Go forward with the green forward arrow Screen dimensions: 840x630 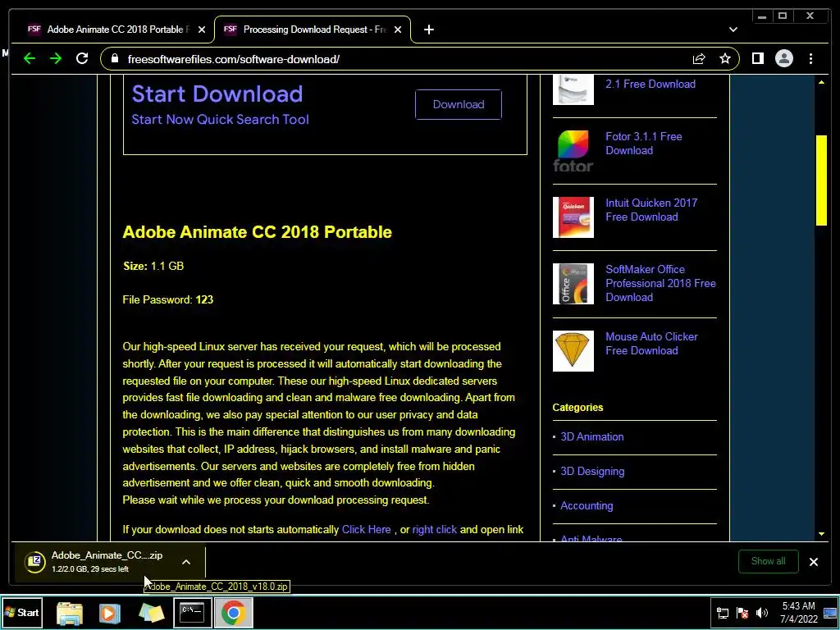(56, 58)
